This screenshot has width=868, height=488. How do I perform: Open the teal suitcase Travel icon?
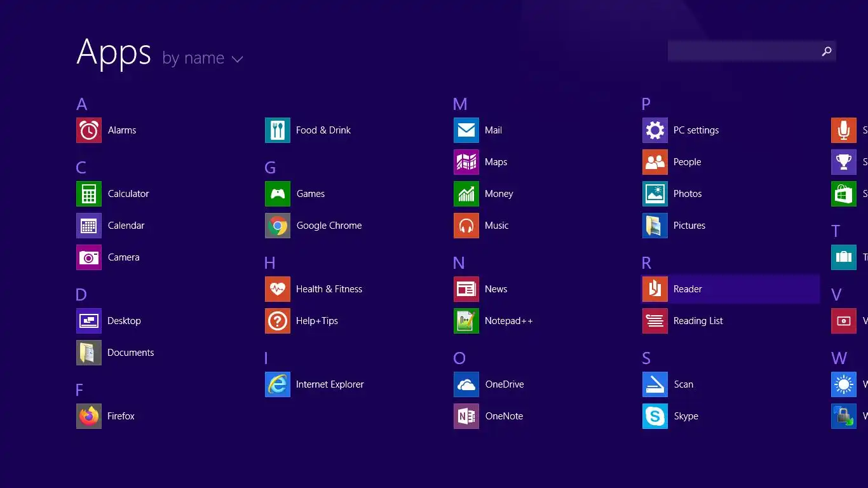point(844,257)
